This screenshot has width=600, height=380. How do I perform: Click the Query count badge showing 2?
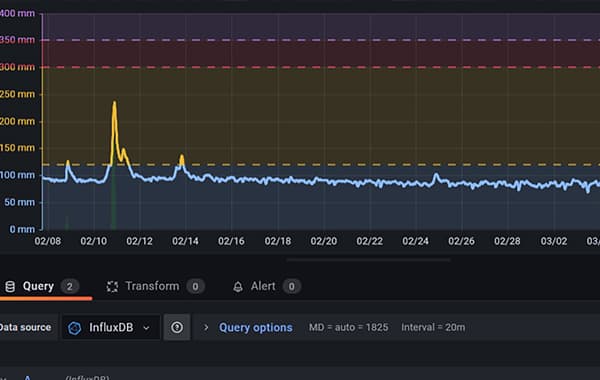[x=69, y=286]
